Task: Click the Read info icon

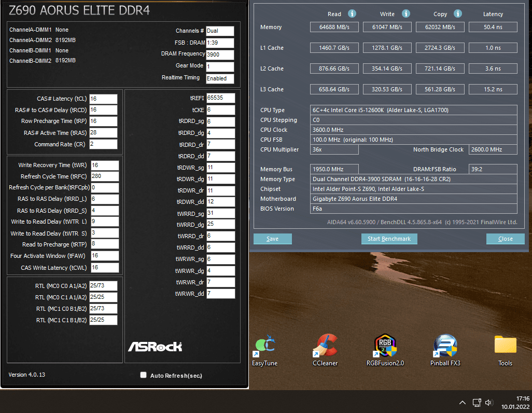Action: click(x=352, y=13)
